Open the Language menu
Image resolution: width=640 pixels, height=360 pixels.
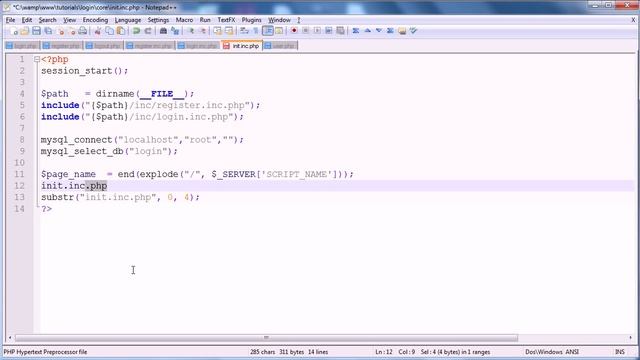pos(128,20)
